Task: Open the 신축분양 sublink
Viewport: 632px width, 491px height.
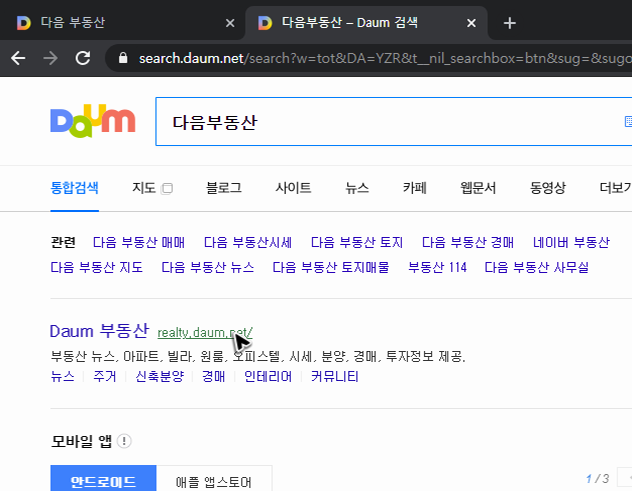Action: click(x=160, y=377)
